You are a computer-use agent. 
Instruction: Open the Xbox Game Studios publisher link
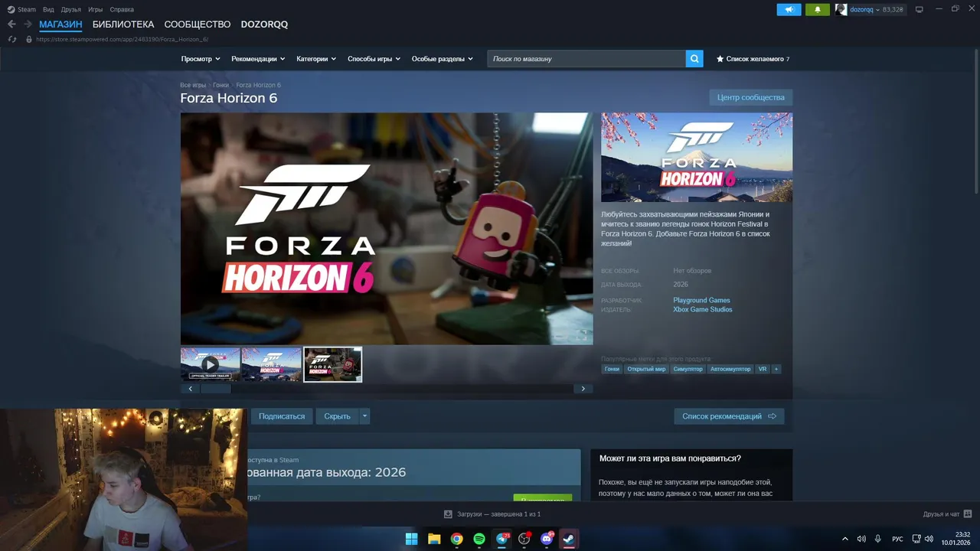coord(703,309)
